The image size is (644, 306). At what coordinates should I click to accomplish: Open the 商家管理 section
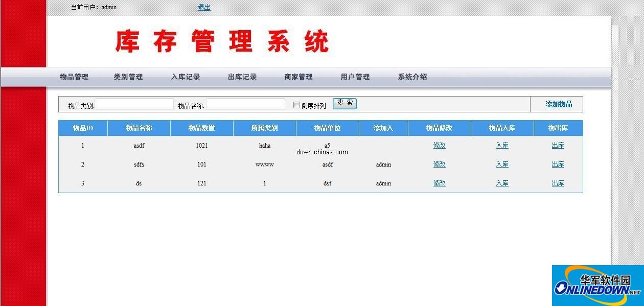[x=298, y=77]
